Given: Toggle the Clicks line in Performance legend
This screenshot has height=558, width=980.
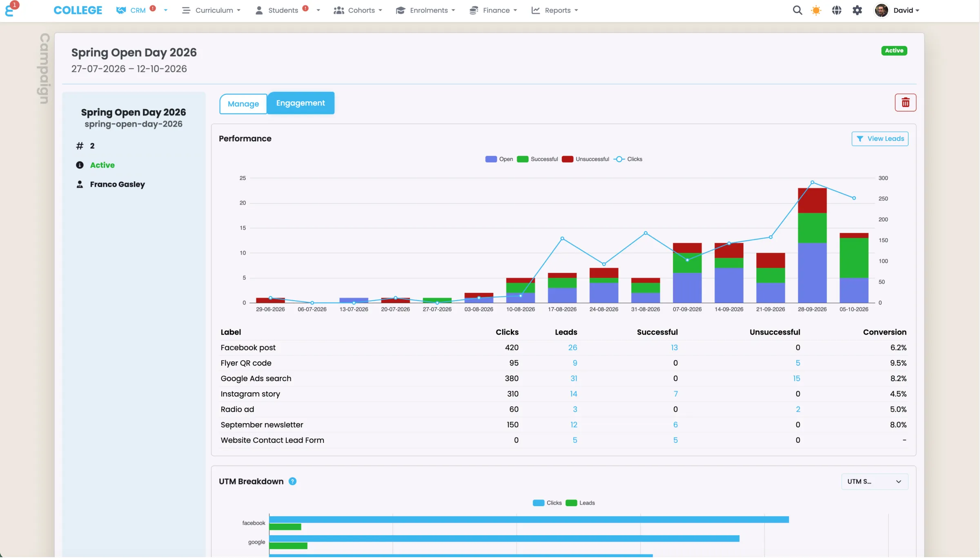Looking at the screenshot, I should [628, 159].
